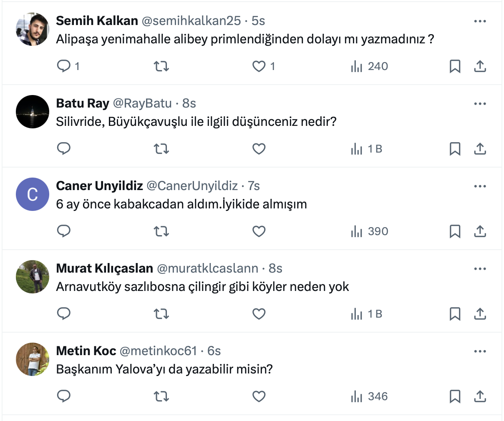Reply to Murat Kılıçaslan's tweet
Screen dimensions: 504x421
(x=64, y=314)
